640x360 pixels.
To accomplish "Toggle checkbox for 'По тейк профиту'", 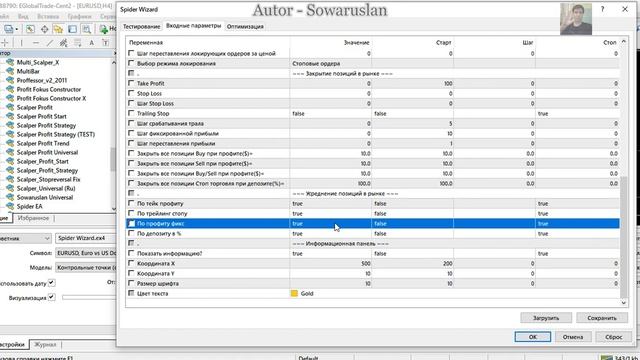I will [x=131, y=203].
